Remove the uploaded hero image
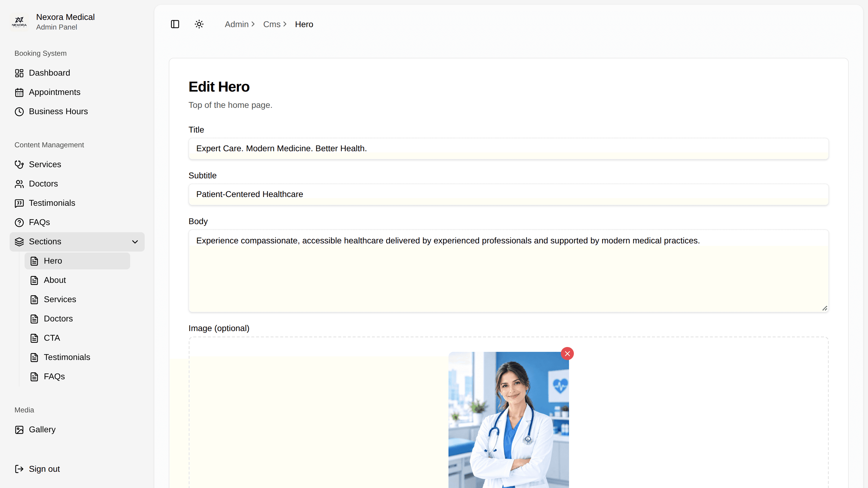Screen dimensions: 868x488 [x=568, y=354]
